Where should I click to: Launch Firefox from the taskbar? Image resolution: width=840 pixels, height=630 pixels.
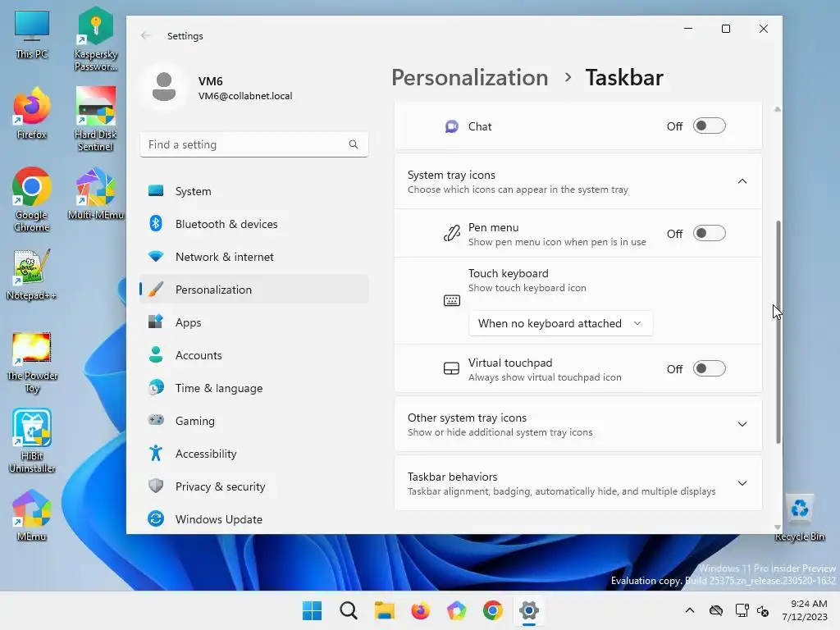tap(421, 610)
